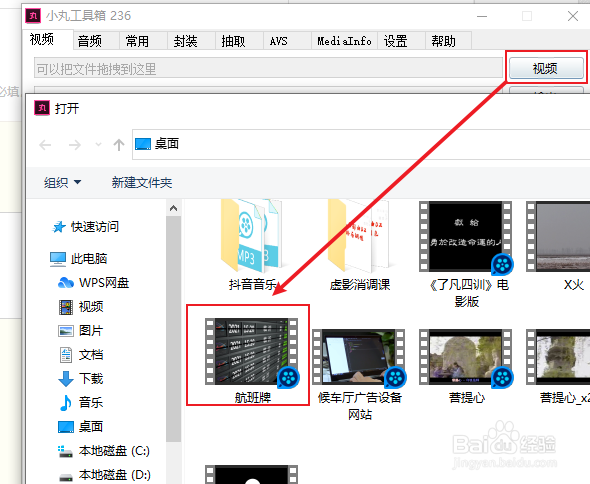Close the 小丸工具箱 window

(573, 16)
